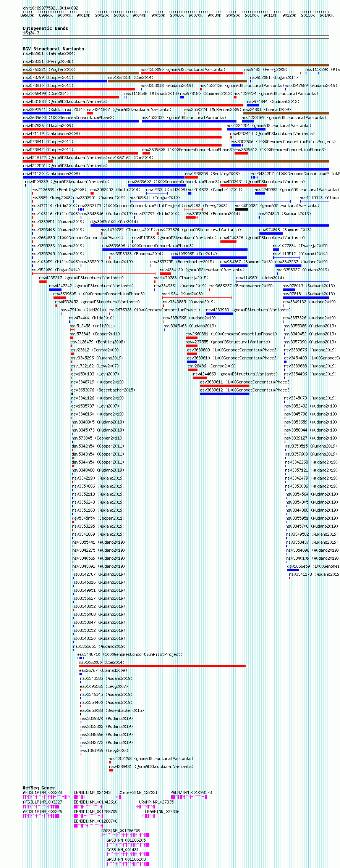
Task: Select nsv3353018 (Audano2019) label
Action: coord(167,85)
